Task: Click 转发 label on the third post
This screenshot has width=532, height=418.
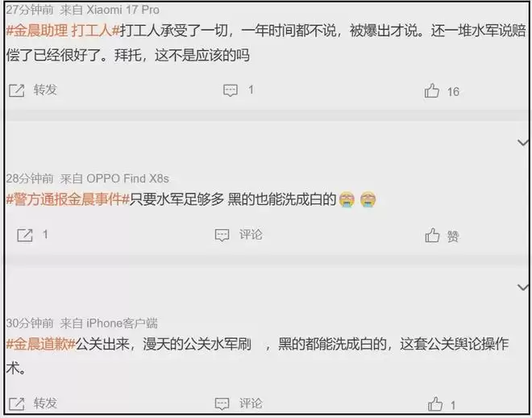Action: tap(45, 403)
